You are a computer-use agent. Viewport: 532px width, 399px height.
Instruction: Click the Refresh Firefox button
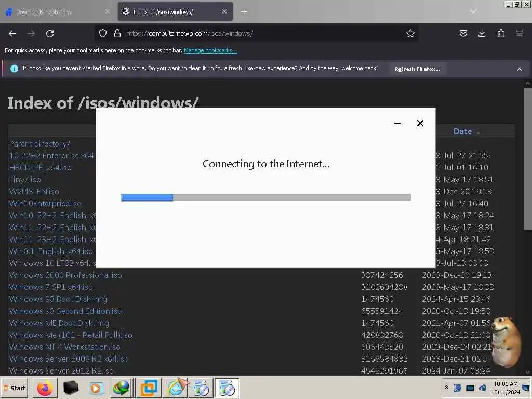click(417, 69)
